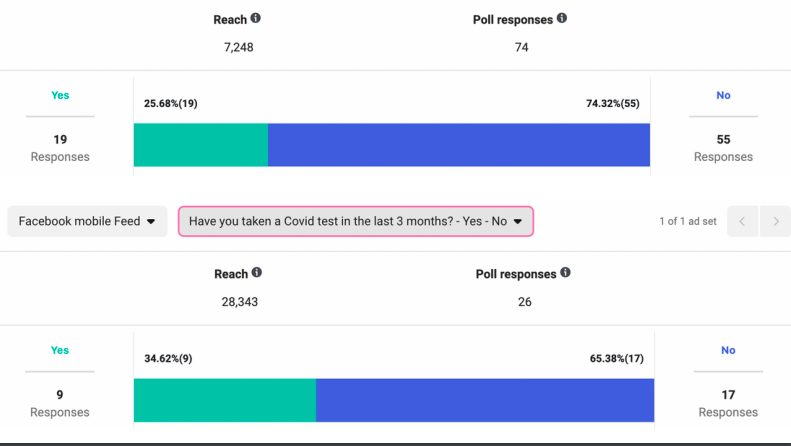The height and width of the screenshot is (446, 791).
Task: Expand the Covid test poll question dropdown
Action: coord(355,221)
